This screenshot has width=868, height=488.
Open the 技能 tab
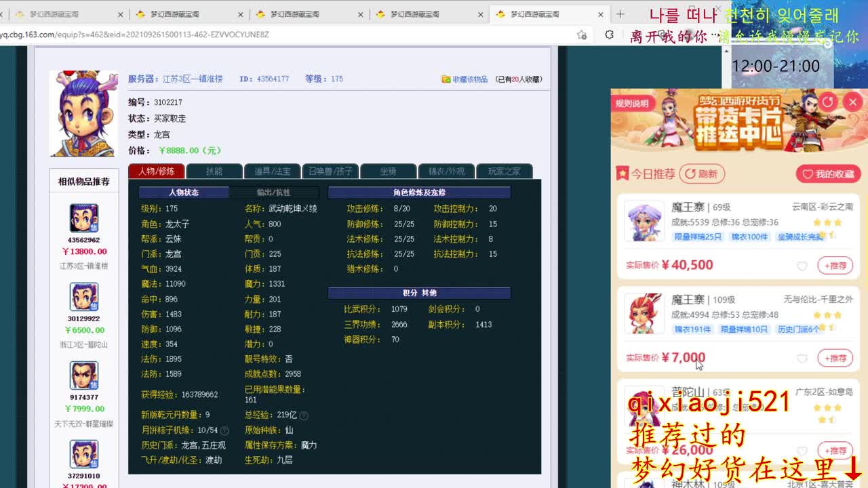click(x=214, y=171)
